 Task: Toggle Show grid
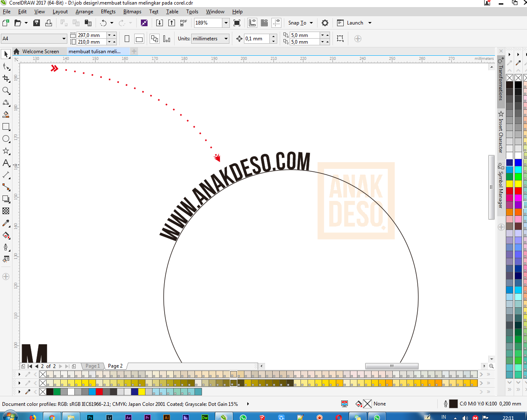264,23
